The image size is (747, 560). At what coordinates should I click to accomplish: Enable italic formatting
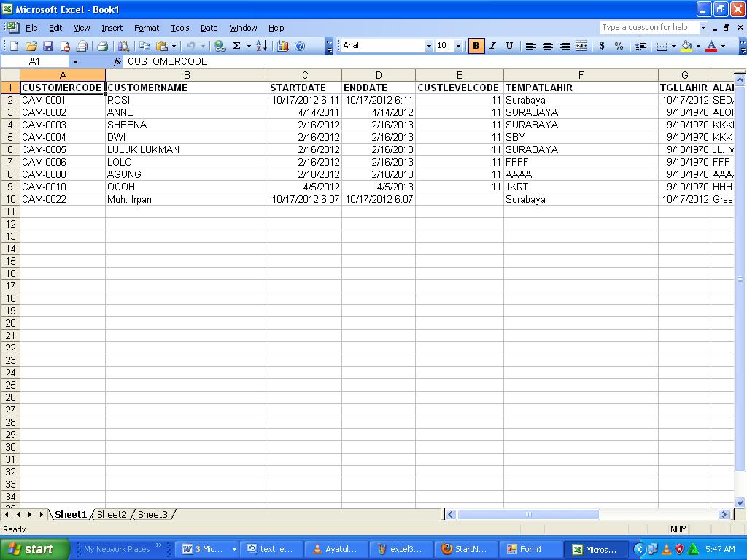tap(492, 45)
